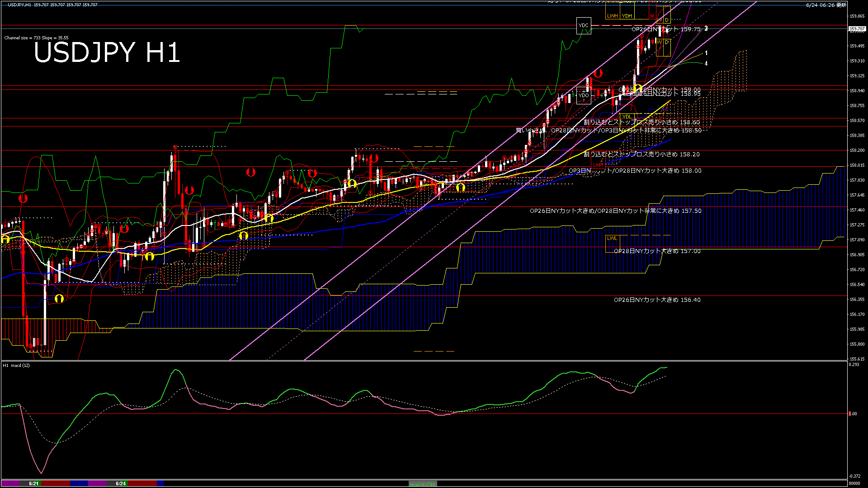Click the YDC label box near chart top
Screen dimensions: 868x488
click(x=584, y=25)
